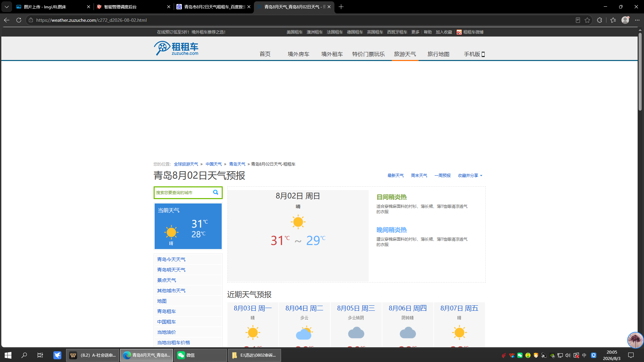Open the 特价门票玩乐 navigation item
644x362 pixels.
click(x=368, y=54)
